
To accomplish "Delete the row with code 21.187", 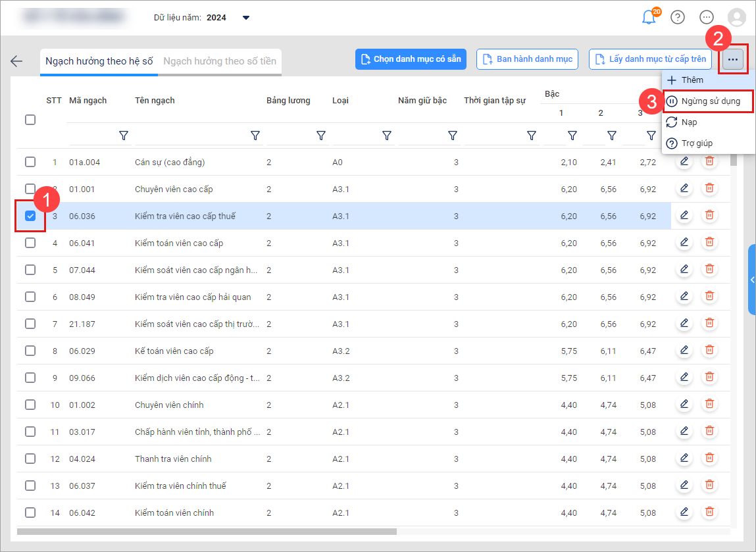I will click(709, 324).
